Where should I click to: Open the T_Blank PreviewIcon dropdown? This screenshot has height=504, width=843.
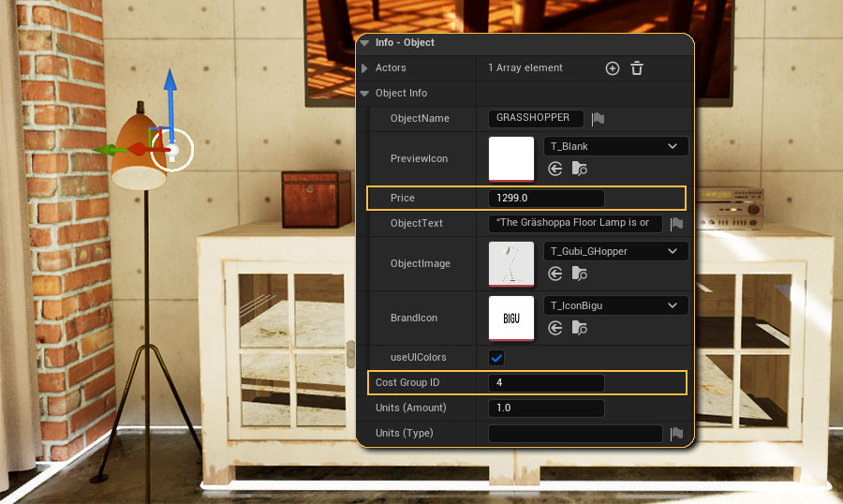pyautogui.click(x=615, y=146)
